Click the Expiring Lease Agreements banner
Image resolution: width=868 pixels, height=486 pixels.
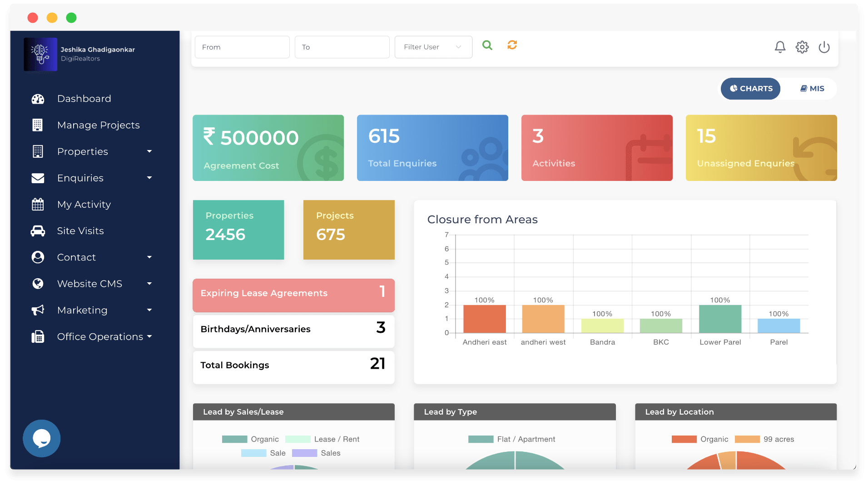click(293, 295)
